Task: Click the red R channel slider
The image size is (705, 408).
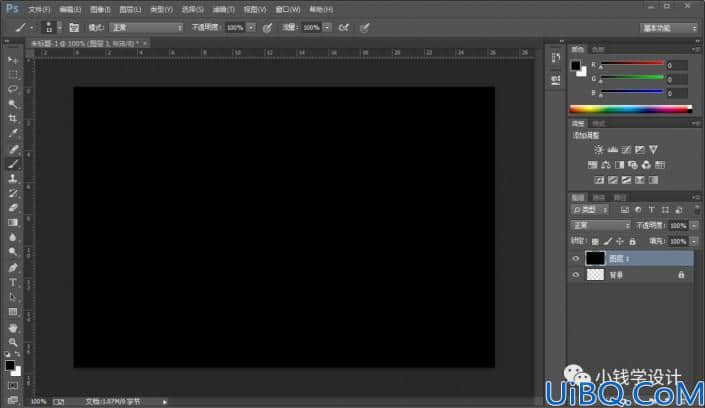Action: tap(633, 64)
